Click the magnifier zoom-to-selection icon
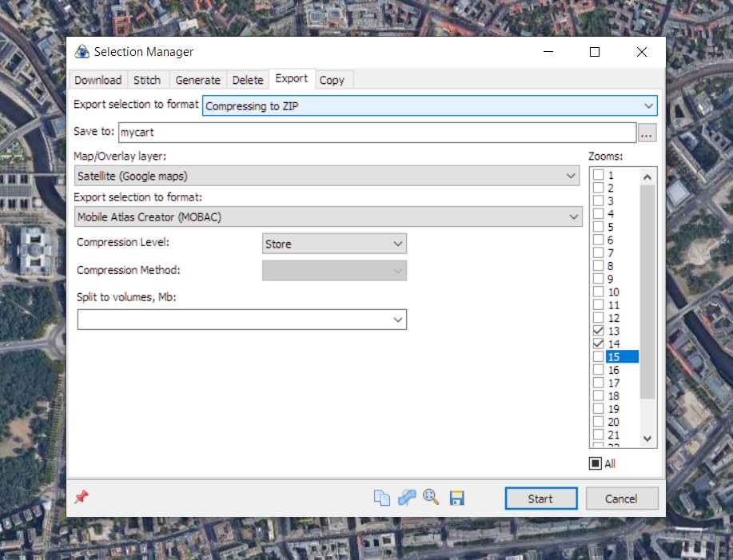The image size is (733, 560). [x=432, y=498]
